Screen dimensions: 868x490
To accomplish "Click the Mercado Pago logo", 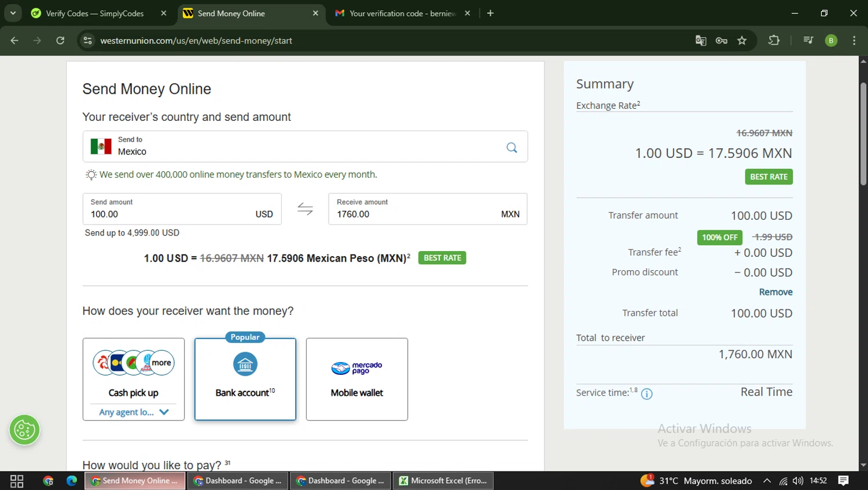I will tap(356, 368).
